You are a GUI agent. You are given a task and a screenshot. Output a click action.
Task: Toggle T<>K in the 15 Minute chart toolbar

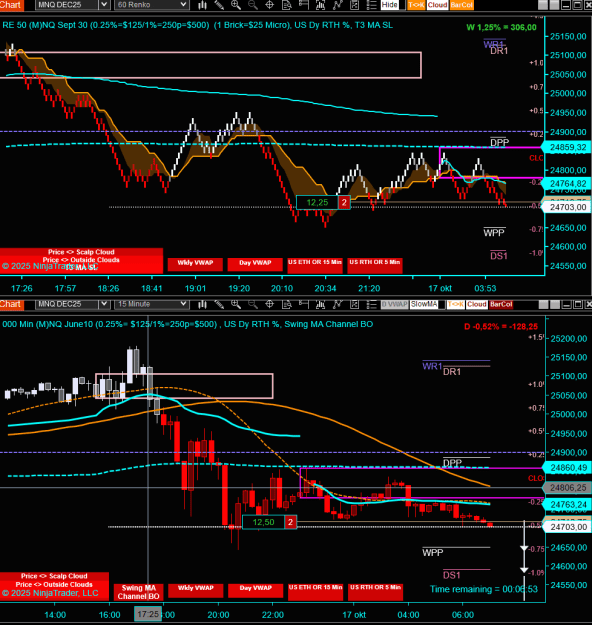(x=456, y=305)
